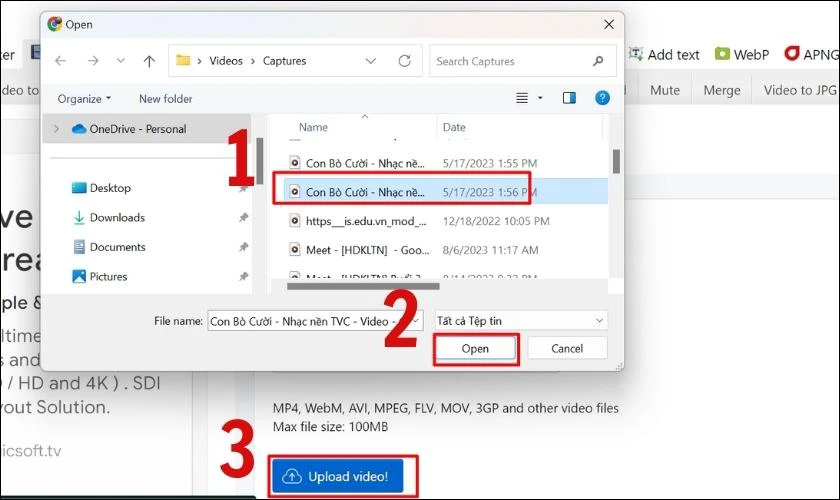Click the pin icon next to Documents

[x=243, y=247]
